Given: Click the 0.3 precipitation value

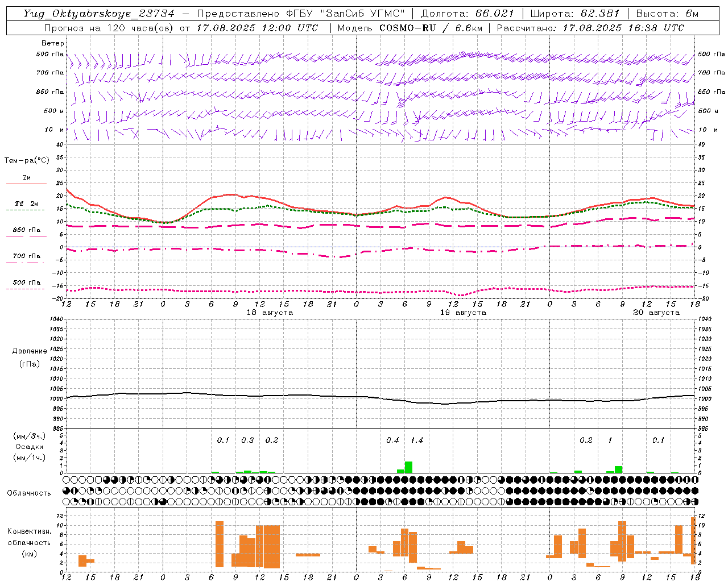Looking at the screenshot, I should [x=247, y=440].
